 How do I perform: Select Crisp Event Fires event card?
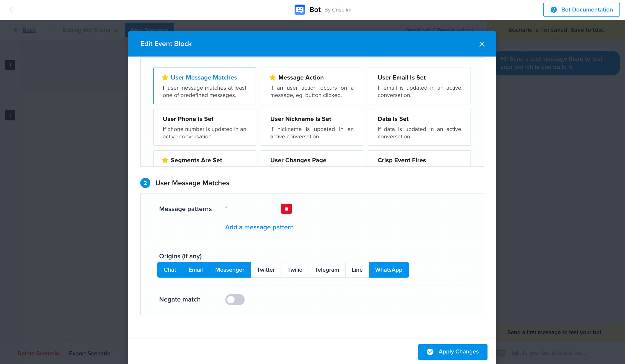[x=419, y=159]
